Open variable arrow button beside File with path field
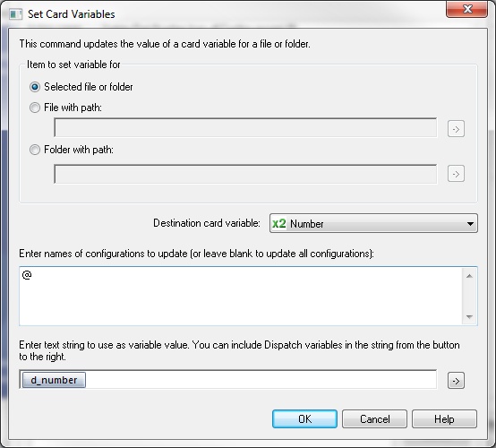The width and height of the screenshot is (496, 448). tap(456, 129)
